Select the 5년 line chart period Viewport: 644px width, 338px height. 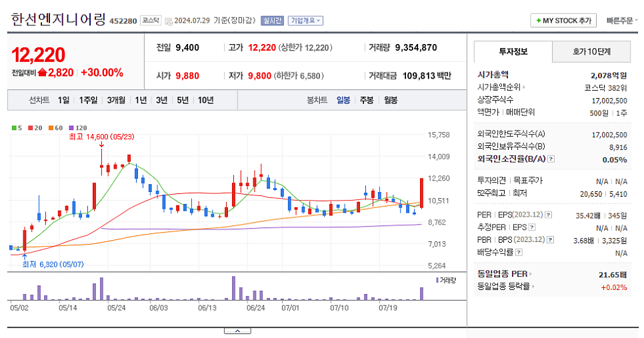[183, 100]
